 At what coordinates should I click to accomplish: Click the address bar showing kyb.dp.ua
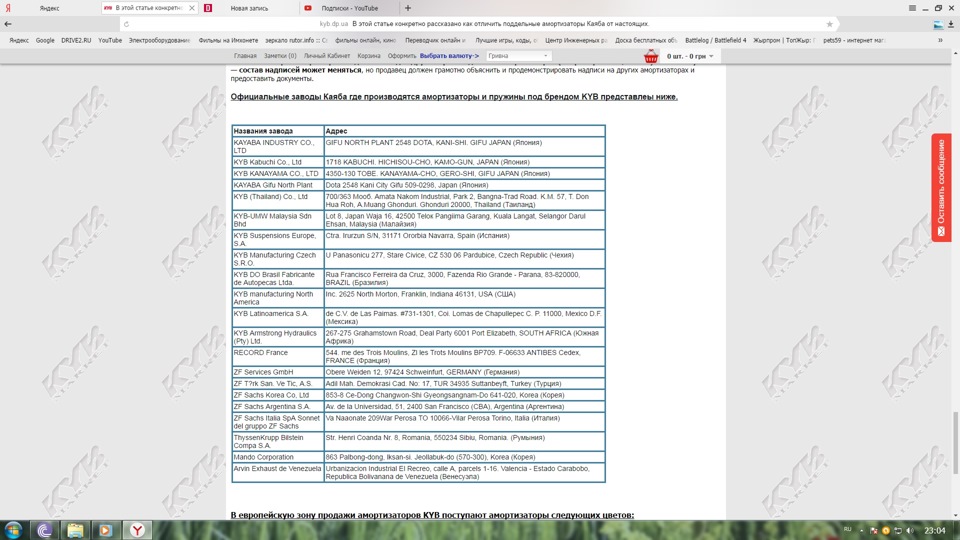click(x=478, y=24)
